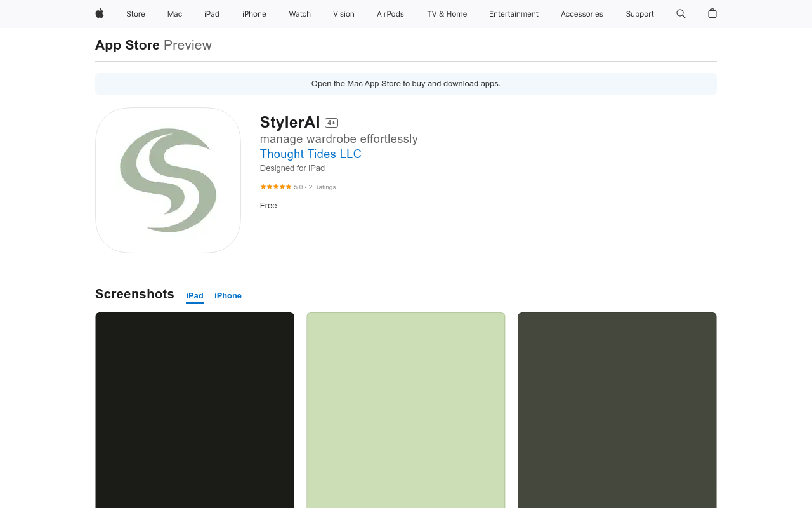The width and height of the screenshot is (812, 508).
Task: Click the Apple logo icon
Action: (100, 13)
